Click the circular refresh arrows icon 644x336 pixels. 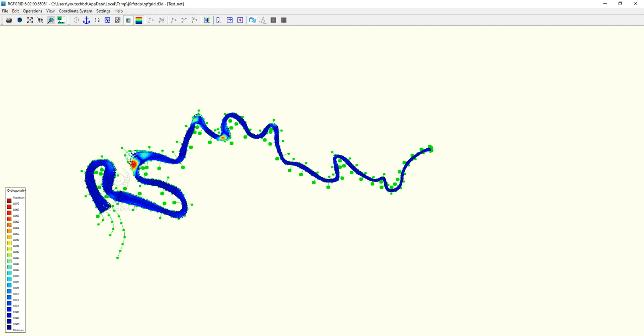[x=97, y=20]
